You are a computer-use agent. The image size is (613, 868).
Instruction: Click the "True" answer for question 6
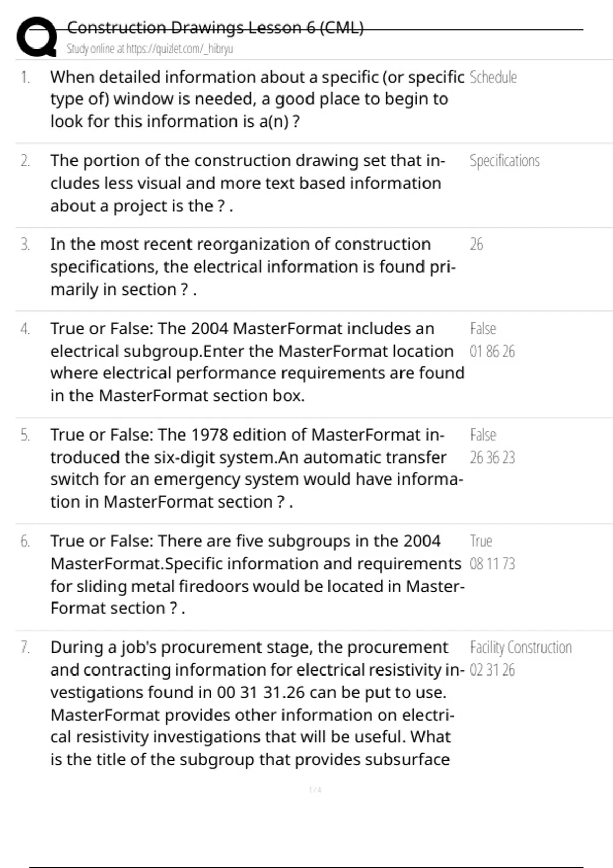[481, 541]
